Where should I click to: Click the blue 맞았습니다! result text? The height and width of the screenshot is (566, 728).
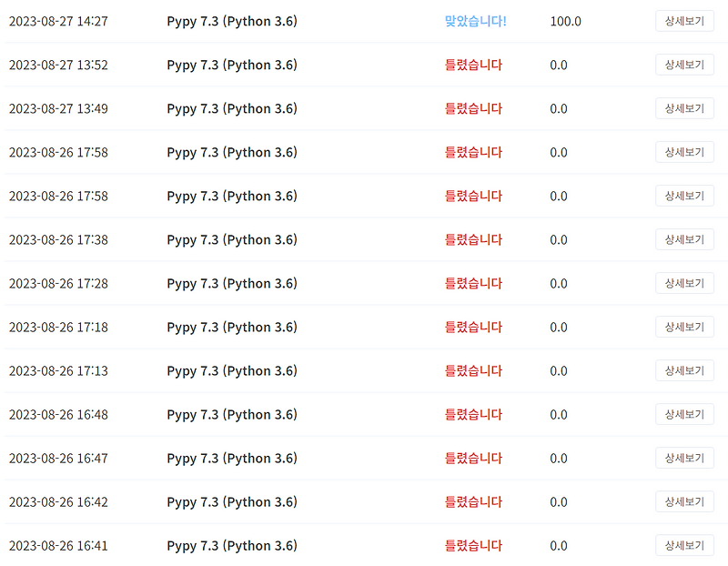point(475,21)
